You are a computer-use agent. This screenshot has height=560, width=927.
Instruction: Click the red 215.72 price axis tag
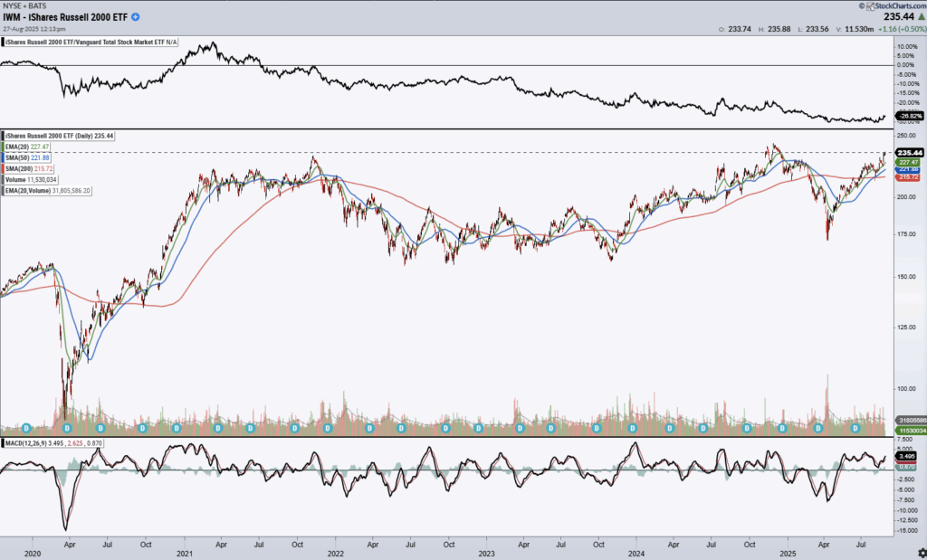(908, 176)
